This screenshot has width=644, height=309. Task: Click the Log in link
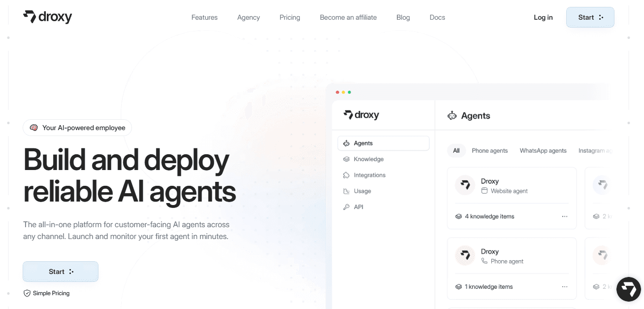click(543, 17)
